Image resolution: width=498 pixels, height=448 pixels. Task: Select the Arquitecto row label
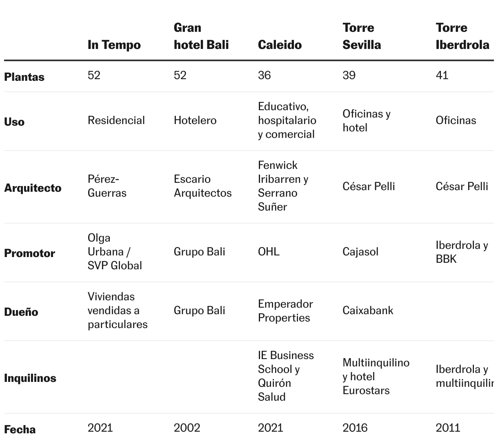[x=33, y=188]
